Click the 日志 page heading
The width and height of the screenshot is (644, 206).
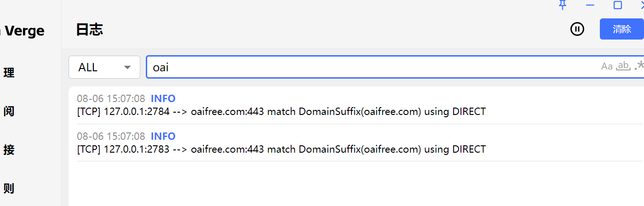coord(89,29)
